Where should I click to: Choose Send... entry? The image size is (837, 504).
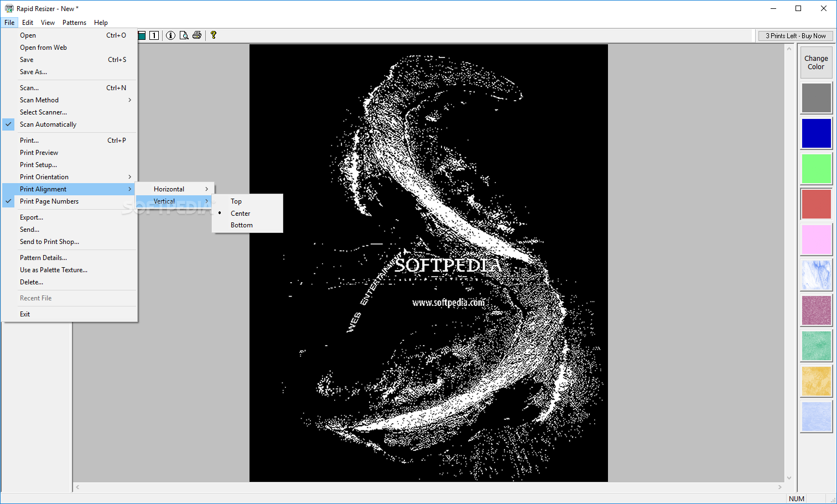[70, 230]
